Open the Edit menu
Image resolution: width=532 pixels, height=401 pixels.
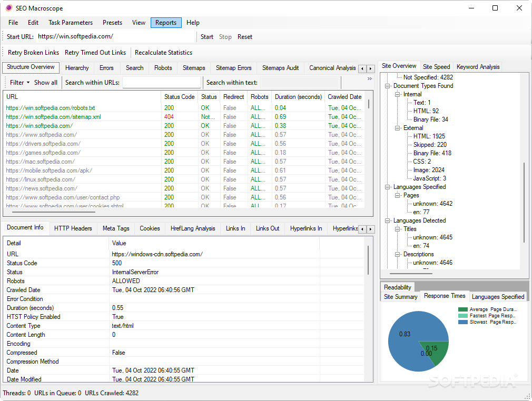33,23
